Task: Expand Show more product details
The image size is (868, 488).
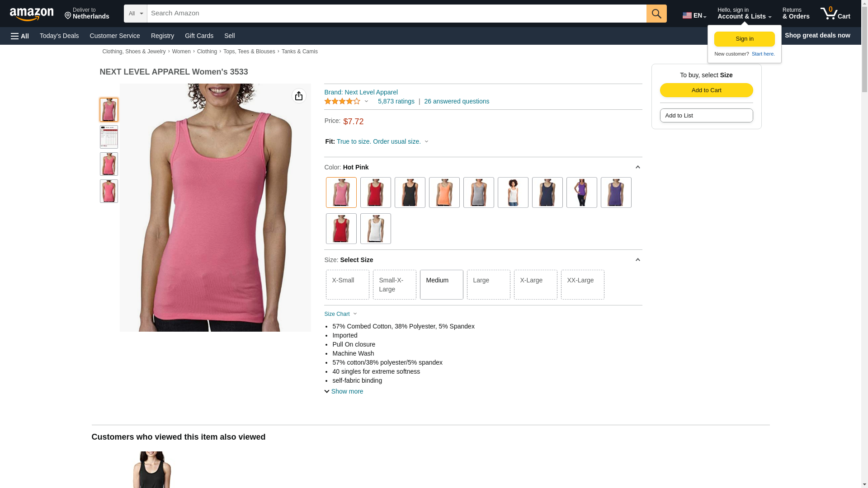Action: click(x=344, y=391)
